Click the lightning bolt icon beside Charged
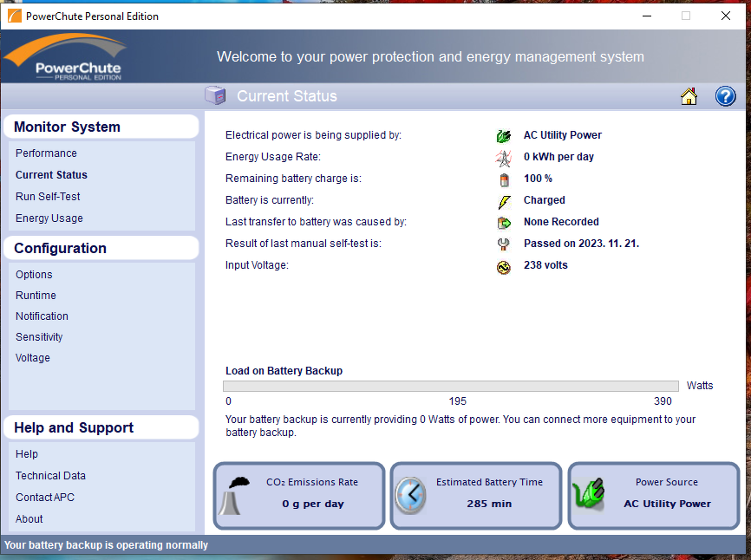The height and width of the screenshot is (560, 751). 504,201
